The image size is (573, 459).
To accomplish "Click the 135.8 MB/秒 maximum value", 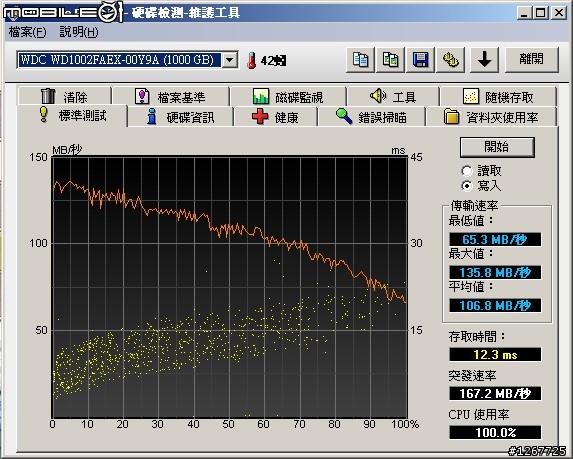I will click(x=495, y=272).
